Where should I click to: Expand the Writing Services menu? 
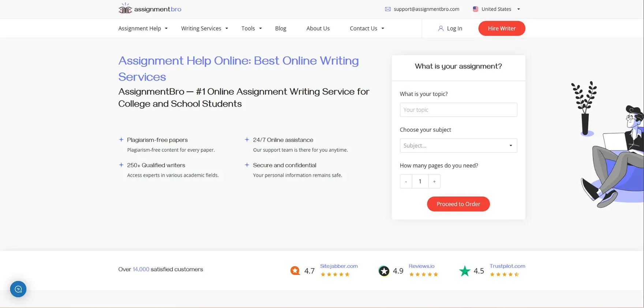(x=205, y=28)
